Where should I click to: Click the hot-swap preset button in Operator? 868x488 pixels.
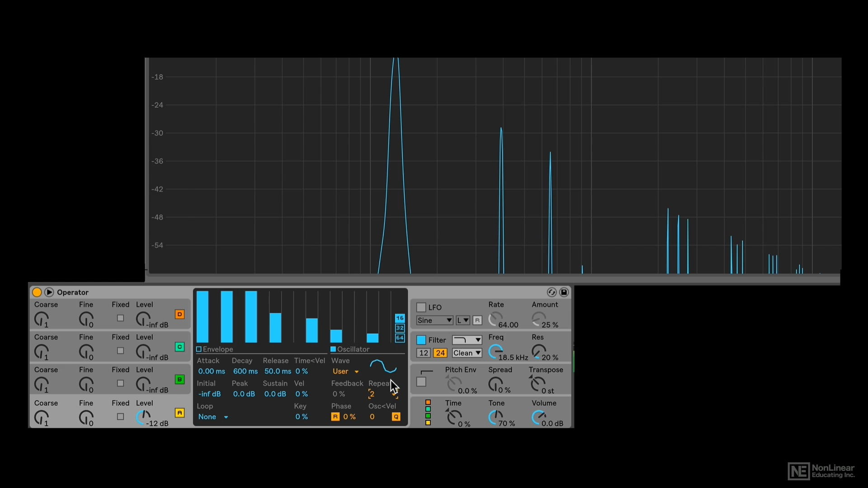552,292
